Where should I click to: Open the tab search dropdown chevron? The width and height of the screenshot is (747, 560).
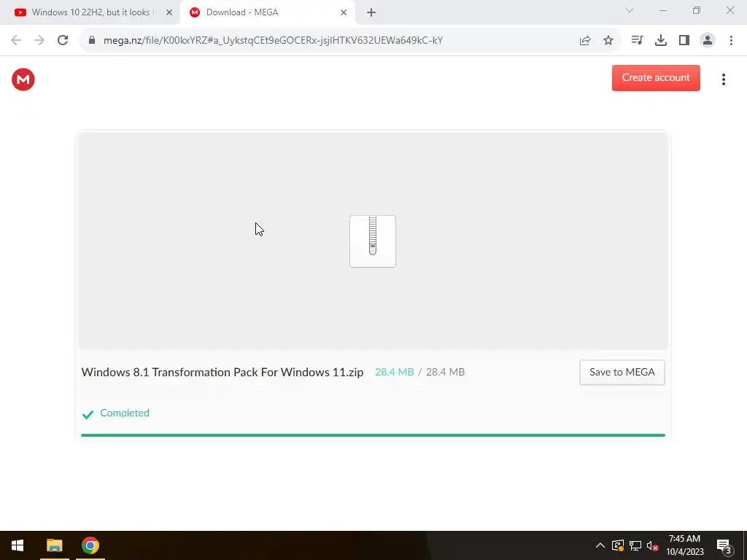click(630, 10)
